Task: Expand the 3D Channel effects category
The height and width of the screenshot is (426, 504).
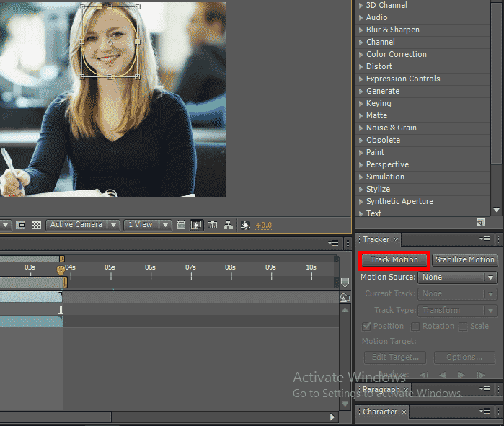Action: (x=361, y=6)
